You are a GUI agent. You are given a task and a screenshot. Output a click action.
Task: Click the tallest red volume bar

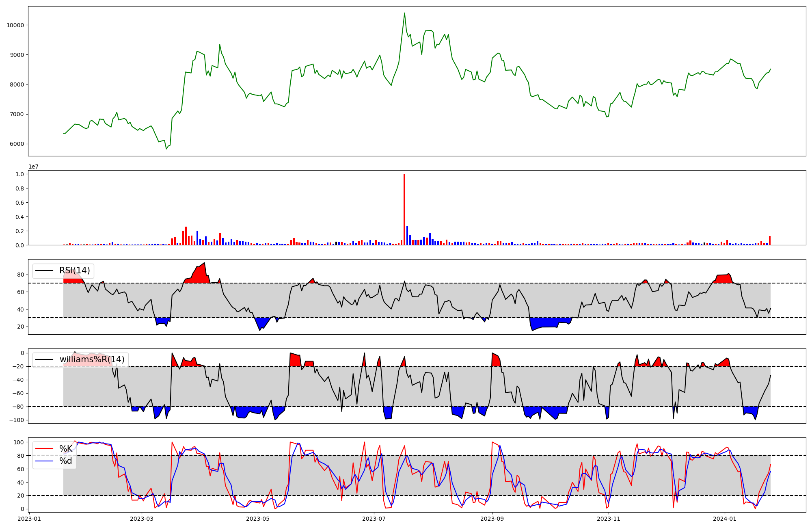tap(404, 209)
